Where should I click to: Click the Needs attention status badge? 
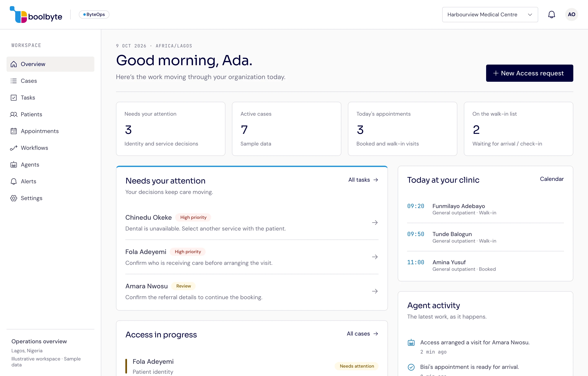pos(357,366)
